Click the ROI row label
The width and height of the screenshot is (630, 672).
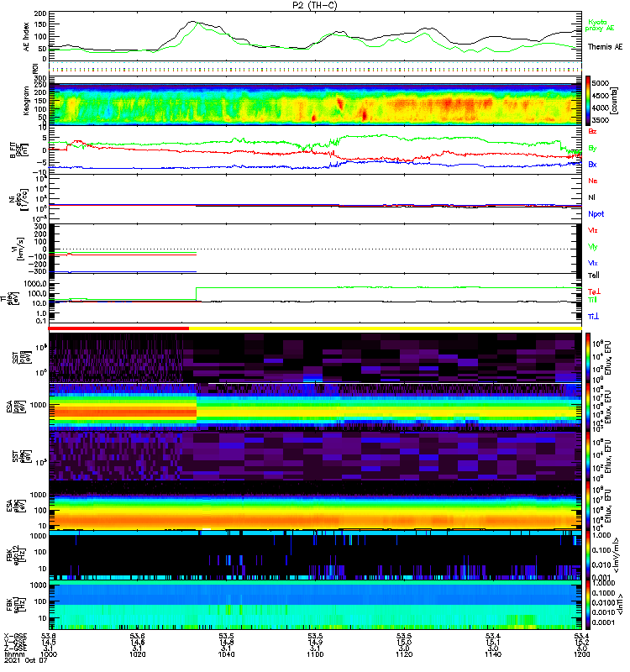(35, 68)
